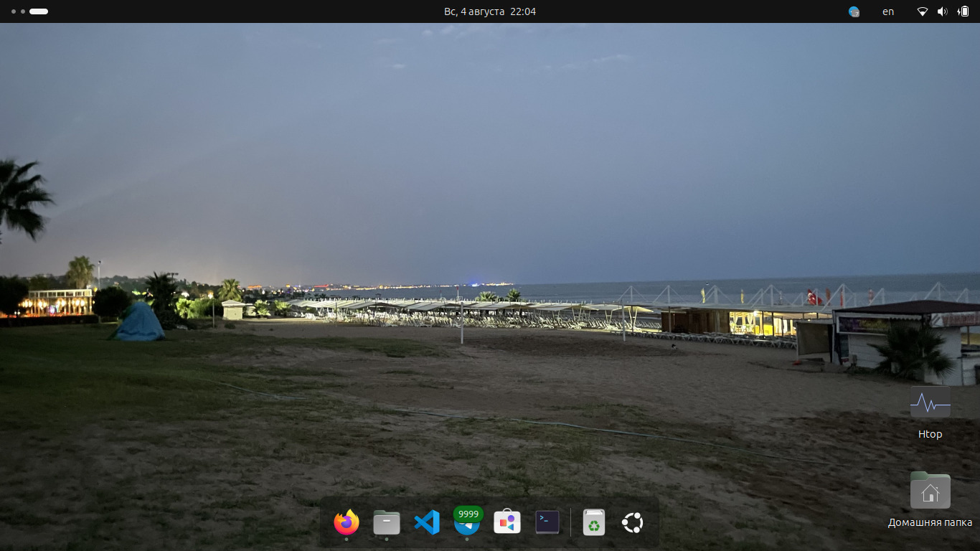Click the 'Домашняя папка' label on the desktop
980x551 pixels.
pyautogui.click(x=930, y=522)
